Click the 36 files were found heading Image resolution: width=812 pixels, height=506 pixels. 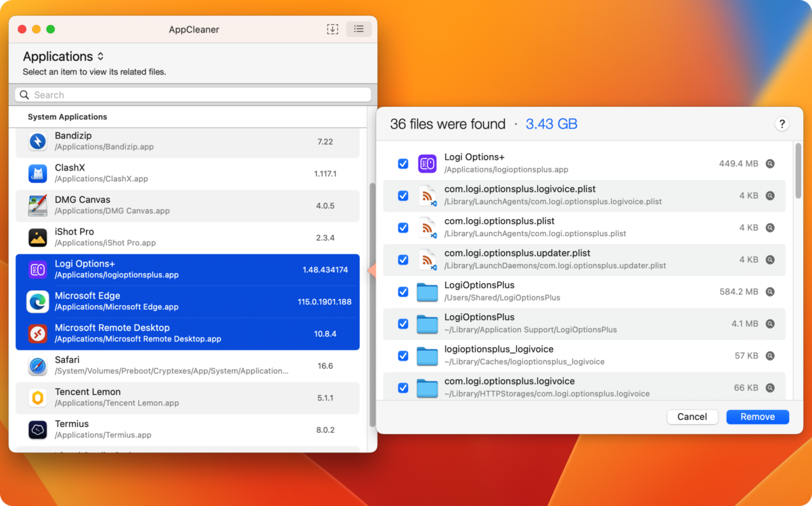click(x=447, y=124)
